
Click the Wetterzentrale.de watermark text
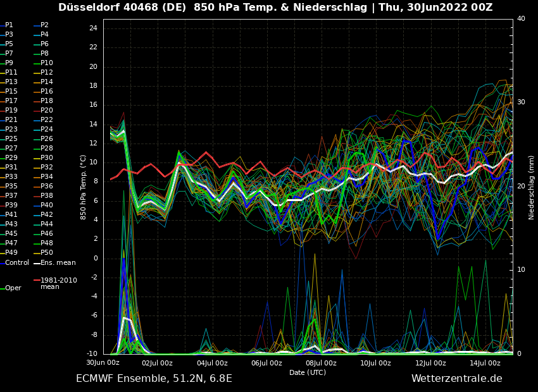tap(456, 379)
